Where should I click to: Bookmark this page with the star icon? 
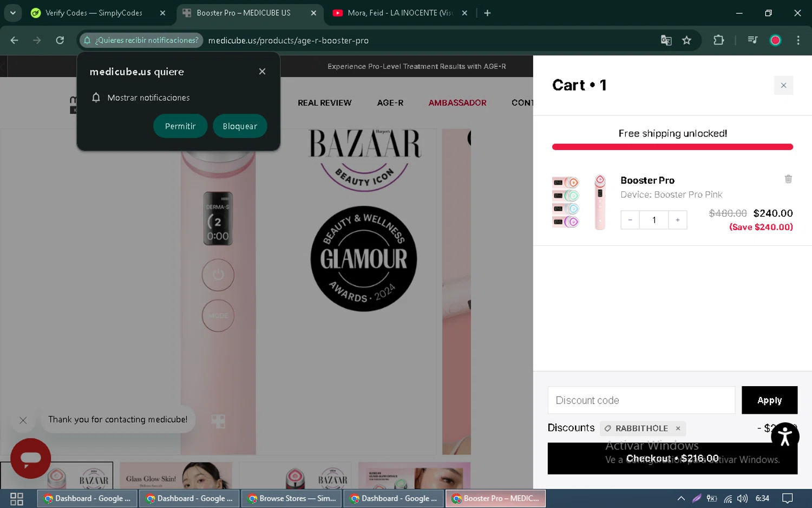(x=687, y=40)
